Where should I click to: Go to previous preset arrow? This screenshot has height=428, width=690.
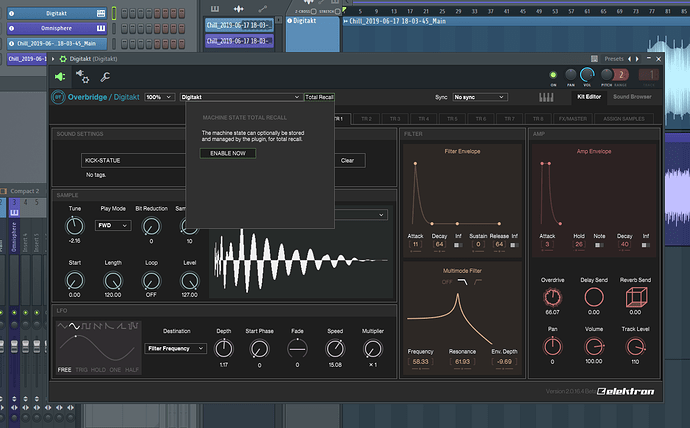click(629, 59)
